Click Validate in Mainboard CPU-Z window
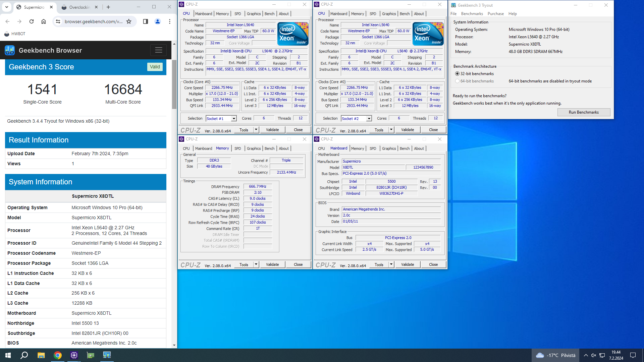This screenshot has width=644, height=362. (408, 264)
